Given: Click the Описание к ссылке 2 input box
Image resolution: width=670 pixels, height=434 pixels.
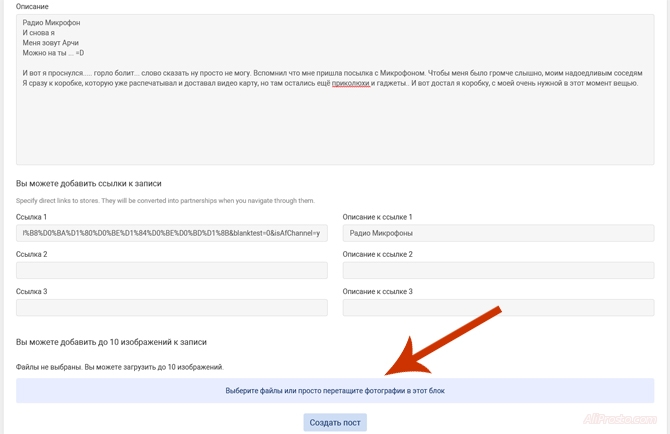Looking at the screenshot, I should pos(498,271).
